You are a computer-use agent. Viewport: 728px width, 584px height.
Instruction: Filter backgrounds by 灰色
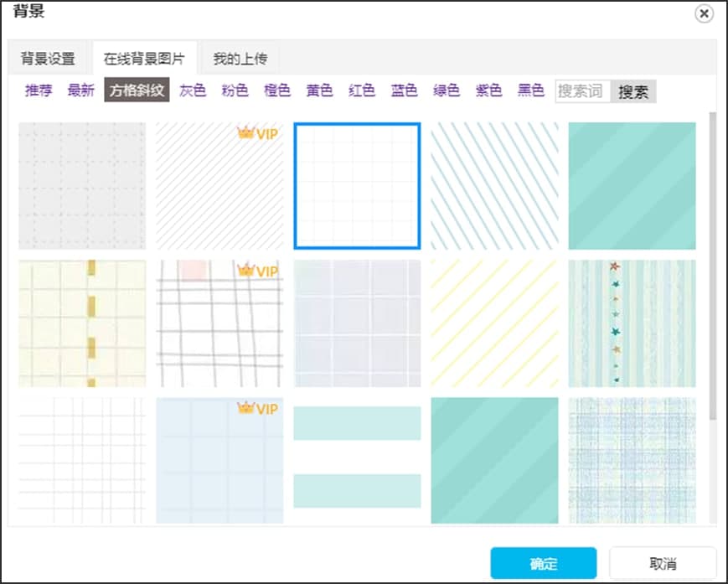tap(192, 91)
